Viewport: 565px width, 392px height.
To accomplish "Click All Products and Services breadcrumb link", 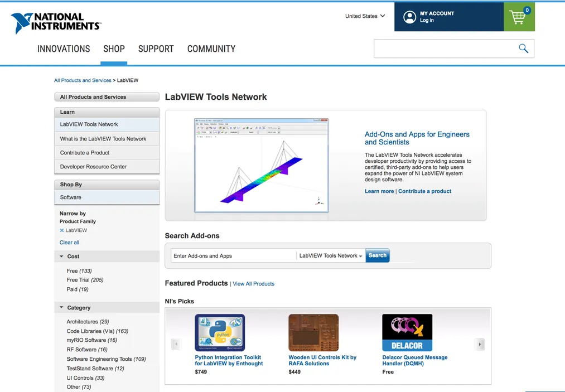I will (x=83, y=80).
